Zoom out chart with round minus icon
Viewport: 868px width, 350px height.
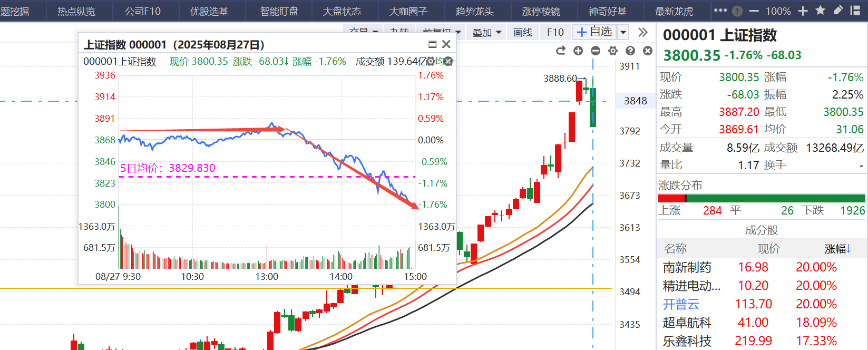click(596, 51)
